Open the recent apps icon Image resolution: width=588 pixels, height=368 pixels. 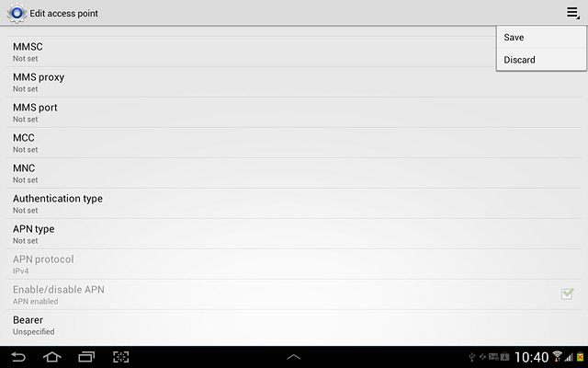[x=86, y=357]
